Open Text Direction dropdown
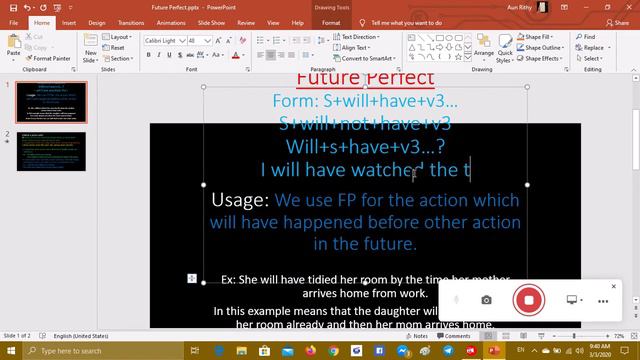640x360 pixels. coord(356,37)
